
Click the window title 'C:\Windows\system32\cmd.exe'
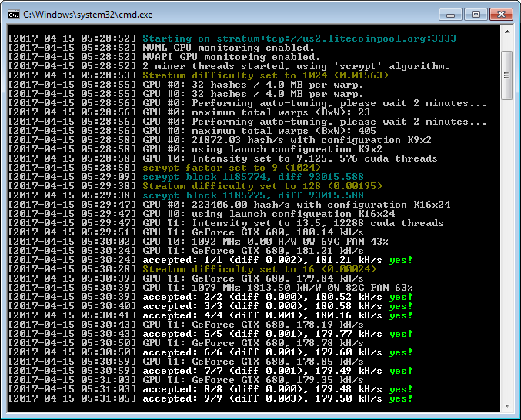[x=88, y=15]
